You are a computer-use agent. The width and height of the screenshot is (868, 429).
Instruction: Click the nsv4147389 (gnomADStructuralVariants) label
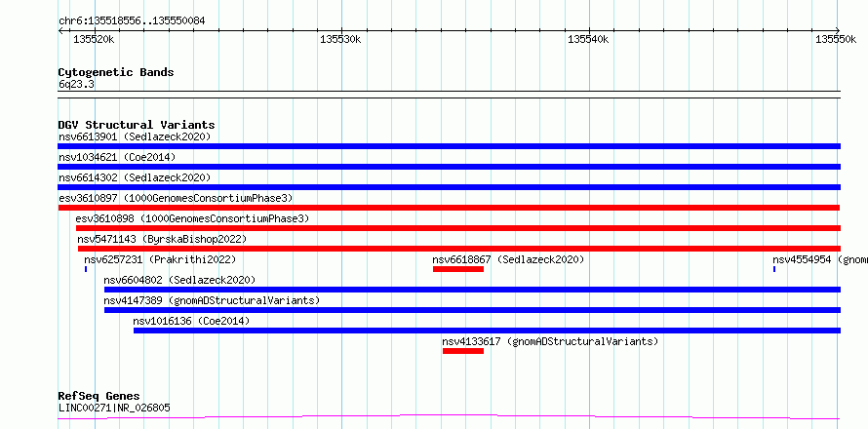212,300
